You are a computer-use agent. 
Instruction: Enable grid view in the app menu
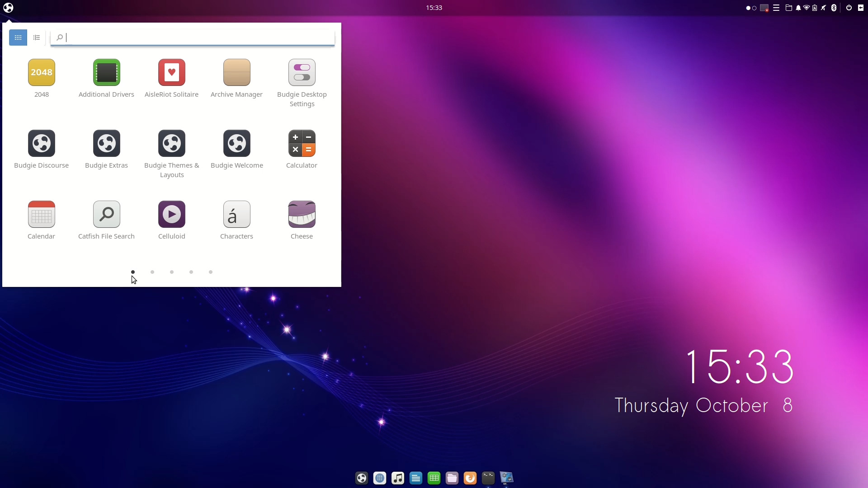pos(18,38)
